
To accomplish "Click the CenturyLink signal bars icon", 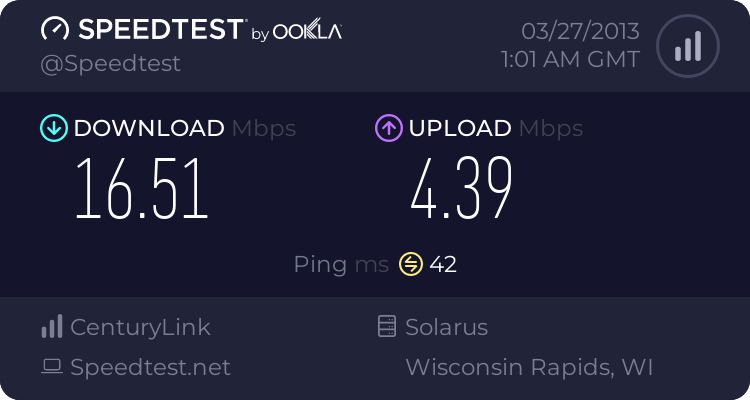I will [52, 327].
